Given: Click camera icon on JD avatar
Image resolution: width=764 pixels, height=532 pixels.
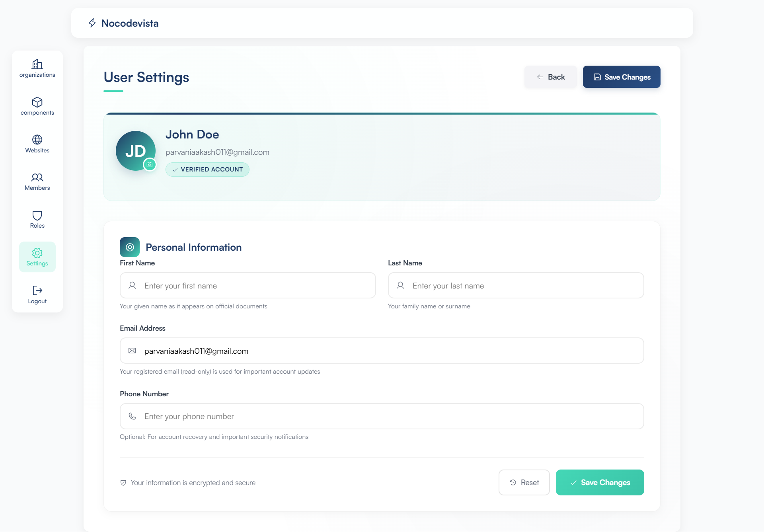Looking at the screenshot, I should 150,164.
